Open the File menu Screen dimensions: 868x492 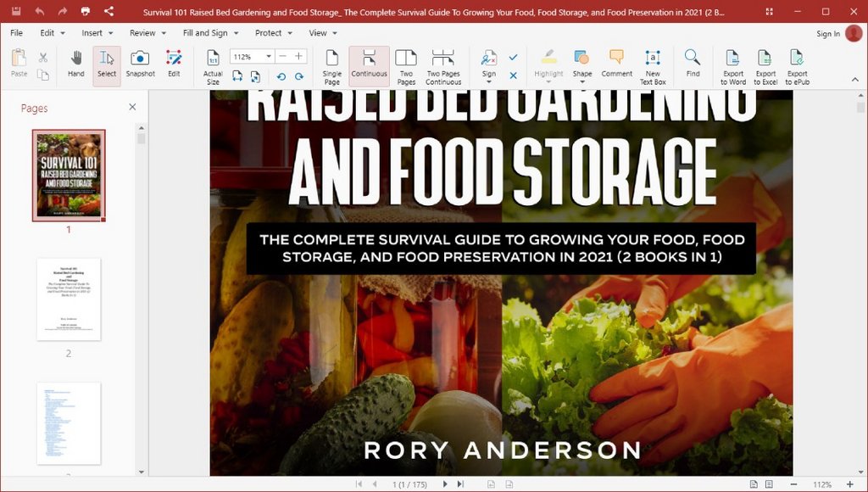point(17,33)
